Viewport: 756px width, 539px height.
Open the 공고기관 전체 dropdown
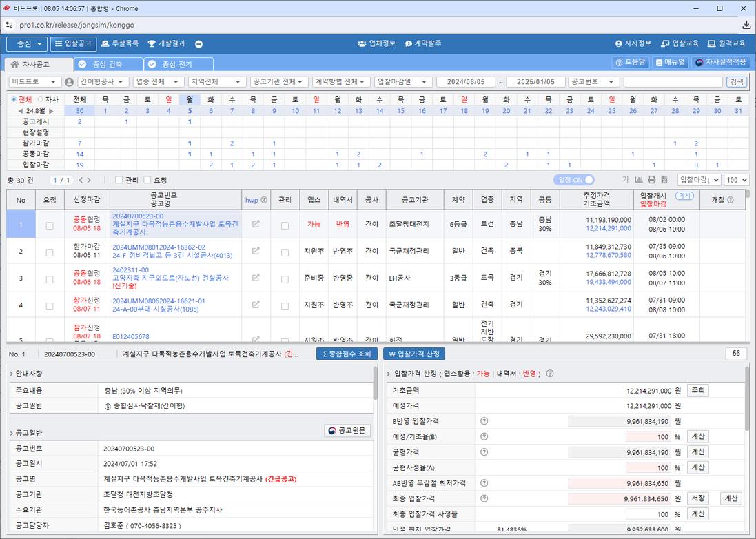[278, 81]
